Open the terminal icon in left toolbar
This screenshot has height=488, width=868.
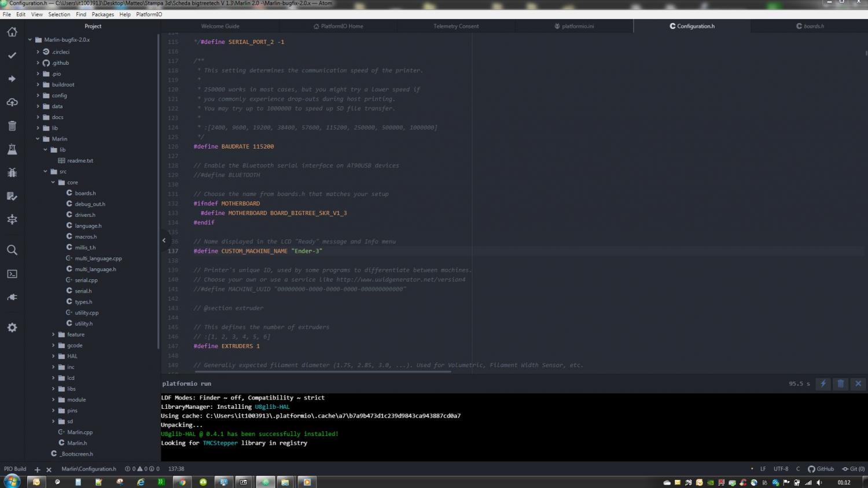point(12,274)
